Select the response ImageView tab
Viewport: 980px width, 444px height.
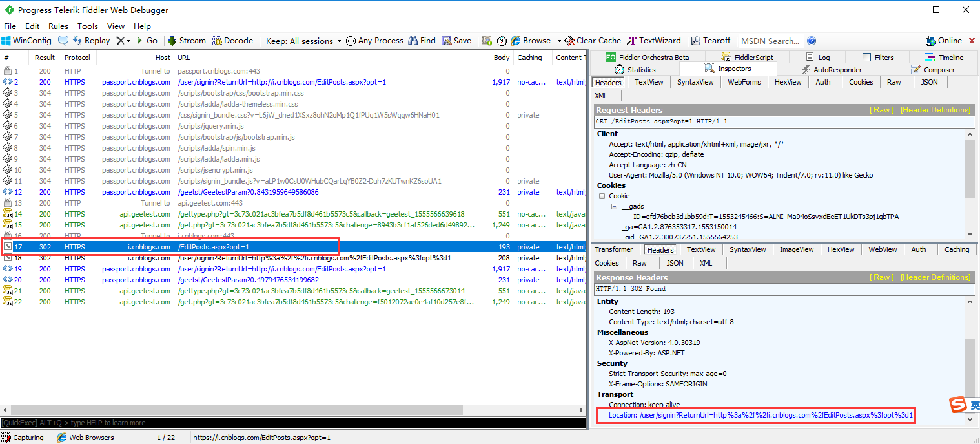click(x=797, y=249)
